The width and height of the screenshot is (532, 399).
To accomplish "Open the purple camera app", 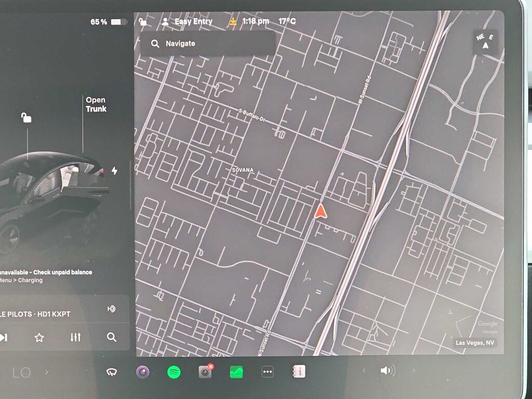I will pyautogui.click(x=143, y=371).
